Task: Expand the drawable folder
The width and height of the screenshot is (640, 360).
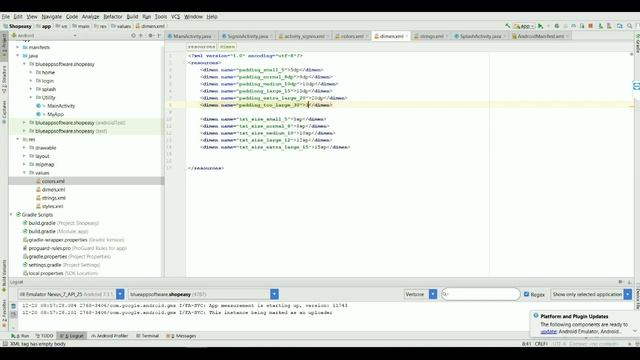Action: (24, 148)
